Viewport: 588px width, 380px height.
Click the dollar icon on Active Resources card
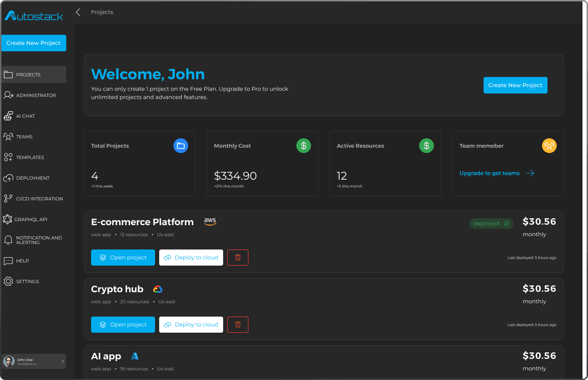(427, 146)
